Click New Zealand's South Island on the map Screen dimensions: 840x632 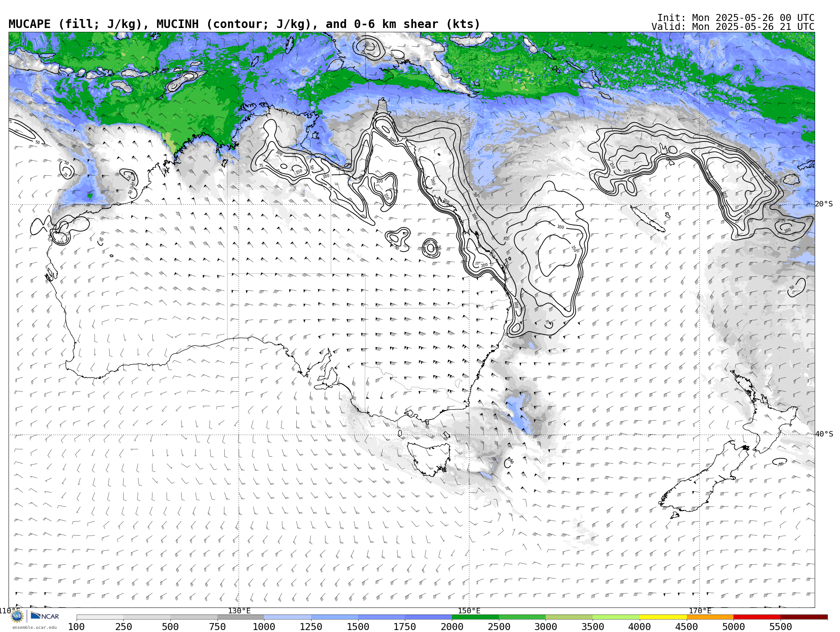pos(704,480)
